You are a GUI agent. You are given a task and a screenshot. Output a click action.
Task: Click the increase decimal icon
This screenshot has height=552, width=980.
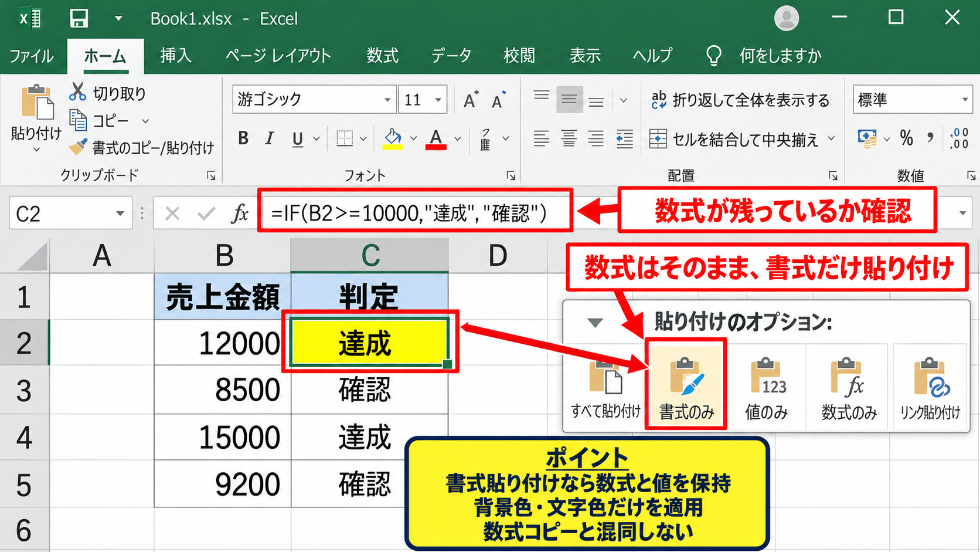[959, 138]
